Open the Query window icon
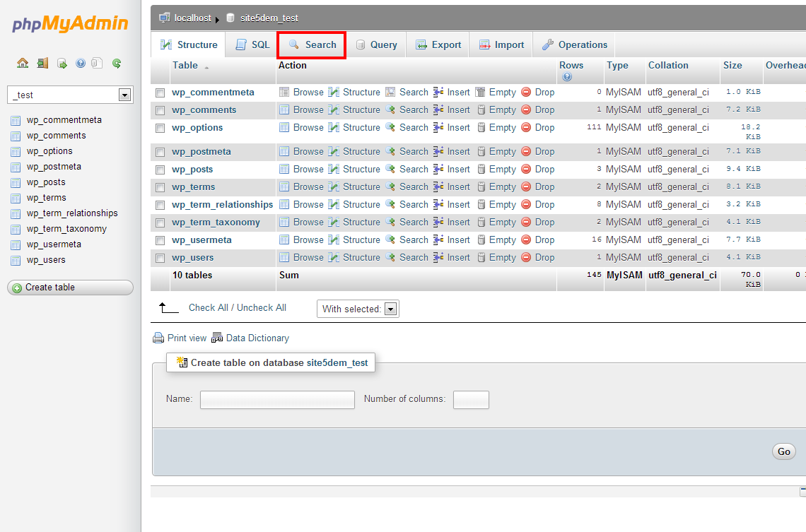Viewport: 806px width, 532px height. pyautogui.click(x=62, y=63)
